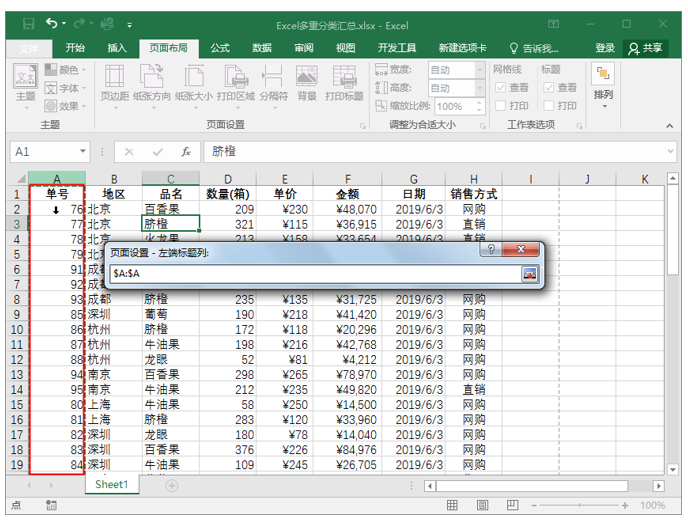
Task: Open the Themes gallery icon
Action: pos(25,77)
